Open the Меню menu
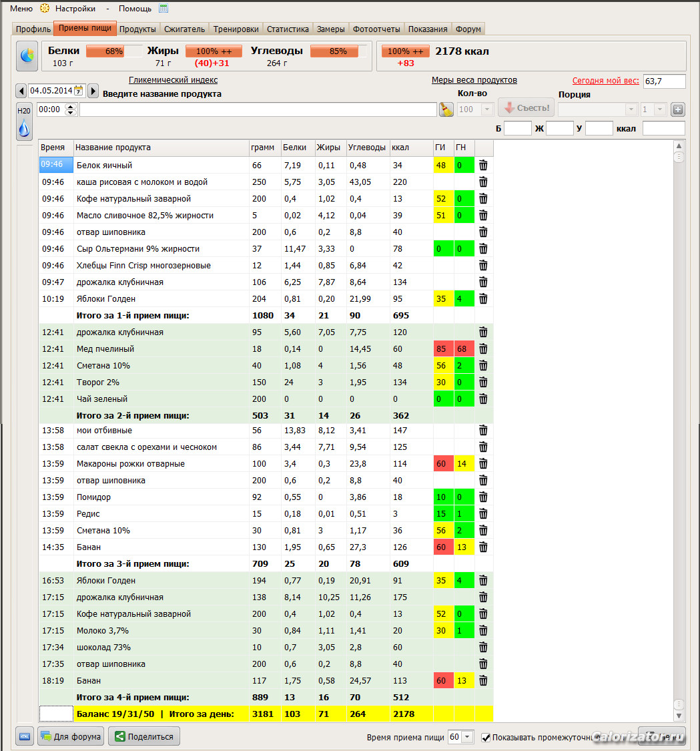This screenshot has height=751, width=700. click(x=21, y=8)
